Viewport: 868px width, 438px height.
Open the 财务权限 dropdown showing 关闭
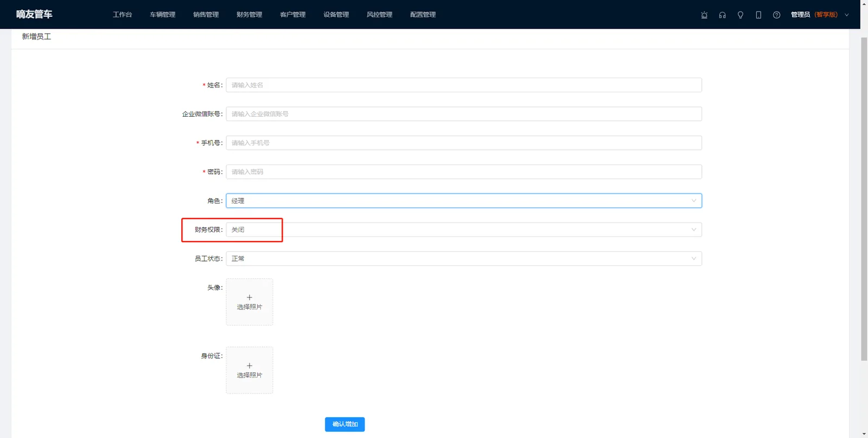pos(464,230)
